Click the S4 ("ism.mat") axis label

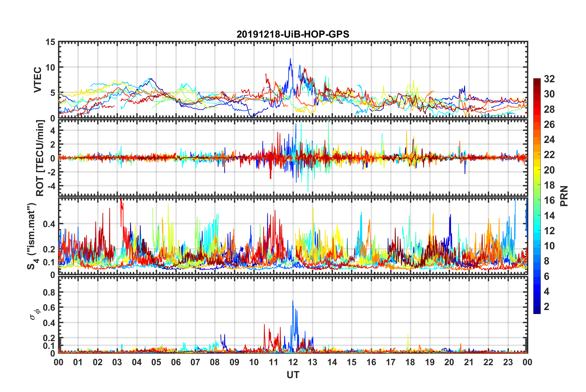click(x=32, y=236)
